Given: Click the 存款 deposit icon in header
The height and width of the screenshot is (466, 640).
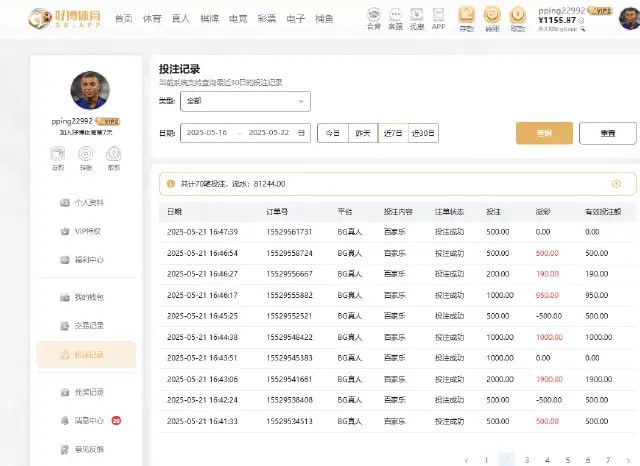Looking at the screenshot, I should [467, 15].
